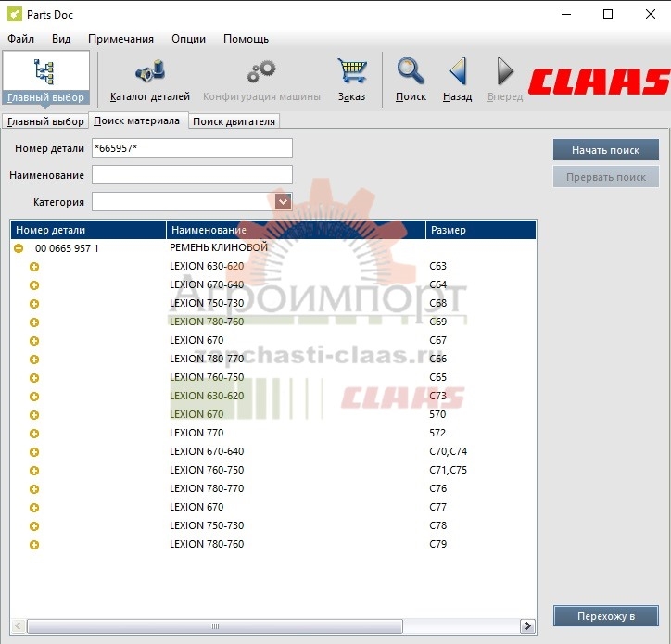Open the Категория dropdown
The image size is (671, 644).
tap(283, 202)
